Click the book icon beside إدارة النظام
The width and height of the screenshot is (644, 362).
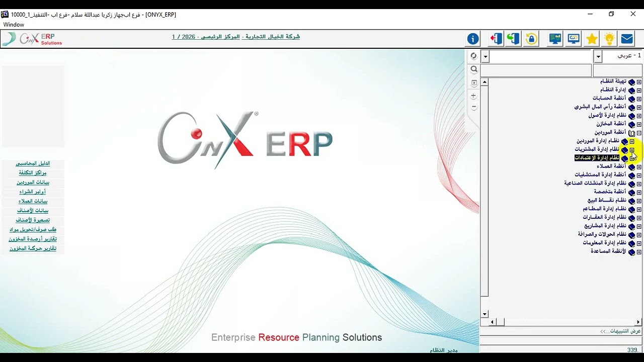tap(631, 90)
